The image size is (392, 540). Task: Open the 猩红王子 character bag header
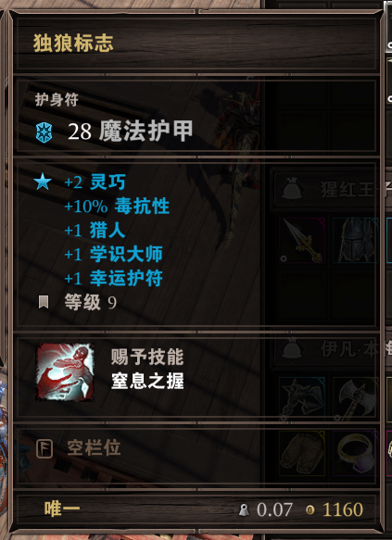tap(325, 189)
